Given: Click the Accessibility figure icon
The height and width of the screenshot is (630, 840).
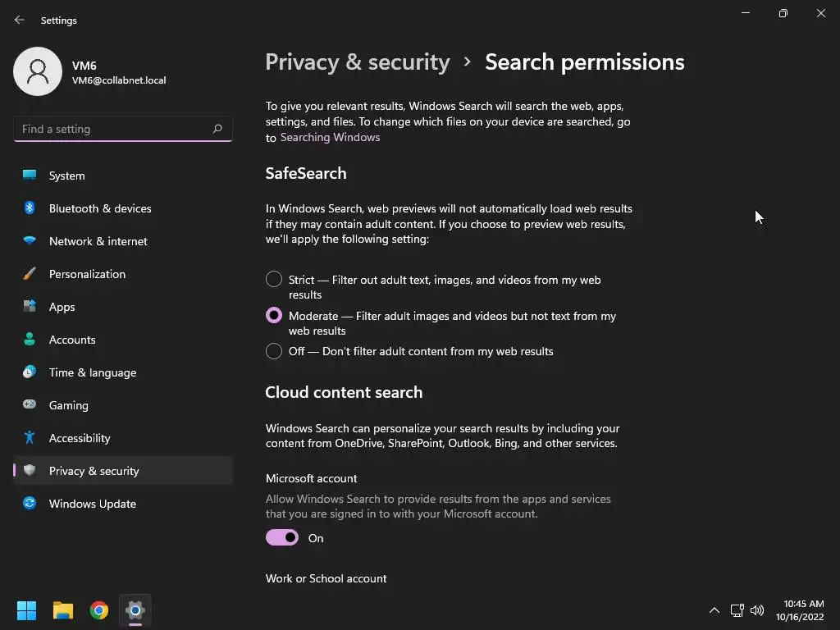Looking at the screenshot, I should pos(30,438).
